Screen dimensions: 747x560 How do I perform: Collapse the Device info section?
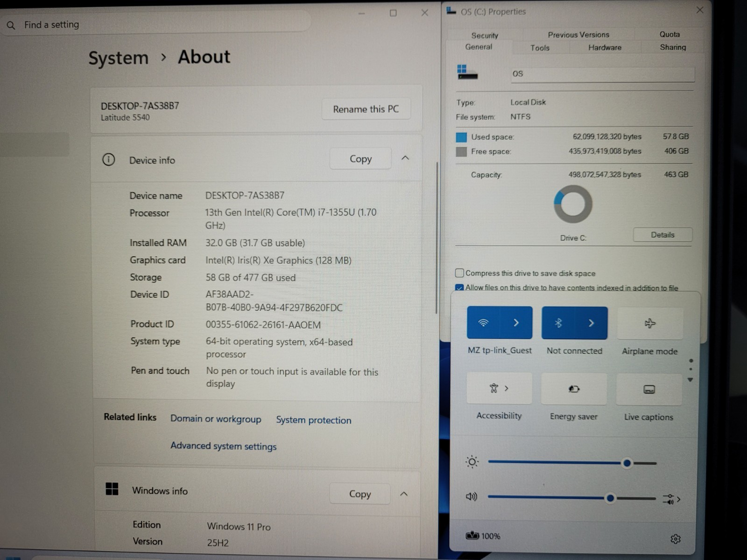pyautogui.click(x=405, y=158)
